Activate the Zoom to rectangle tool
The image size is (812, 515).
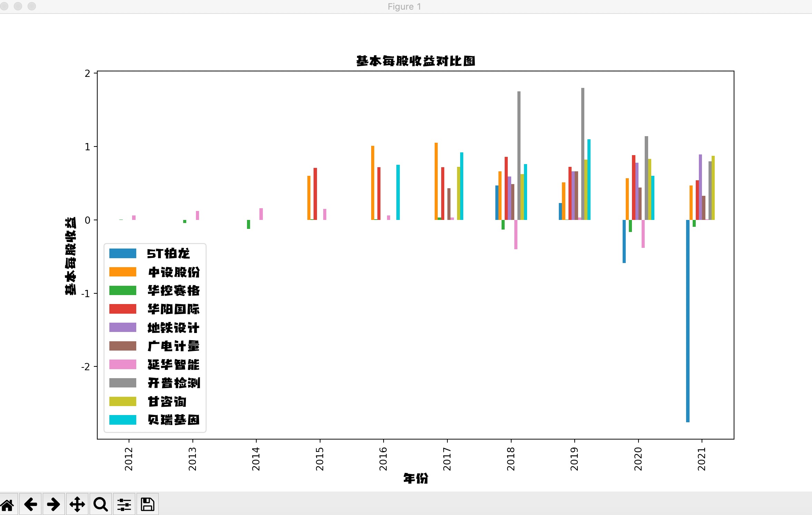click(101, 505)
